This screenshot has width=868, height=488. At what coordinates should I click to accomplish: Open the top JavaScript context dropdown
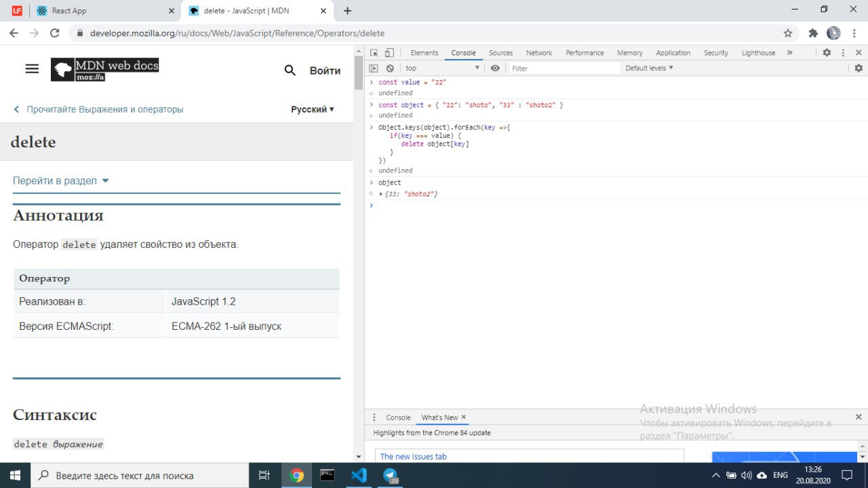click(x=442, y=68)
